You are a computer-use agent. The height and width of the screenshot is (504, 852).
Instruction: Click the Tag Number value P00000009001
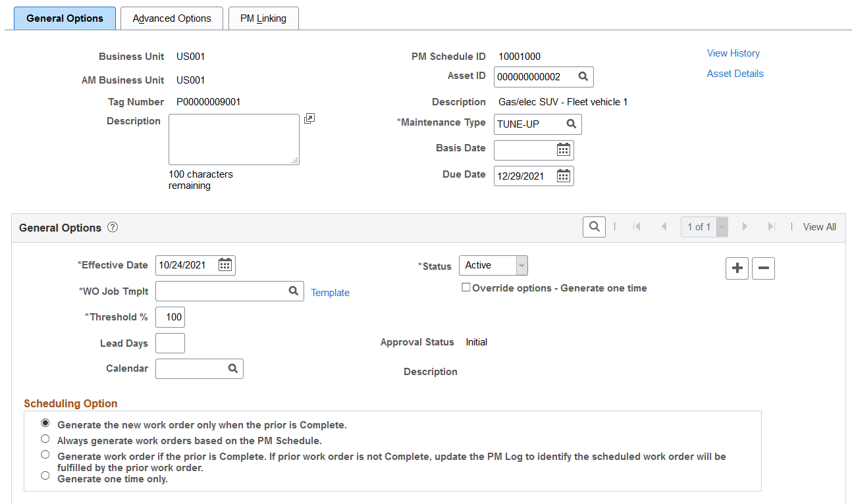tap(209, 102)
